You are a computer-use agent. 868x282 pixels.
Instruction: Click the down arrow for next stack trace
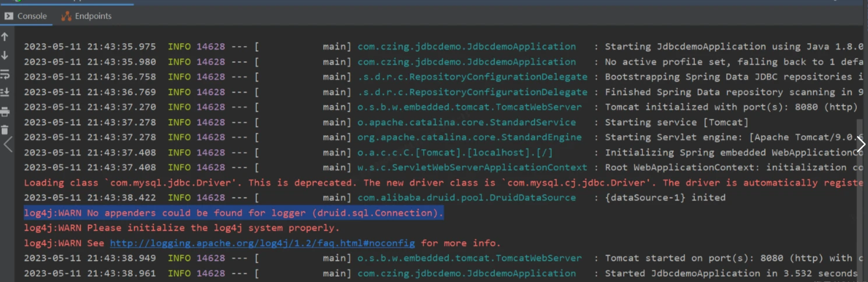click(x=5, y=55)
